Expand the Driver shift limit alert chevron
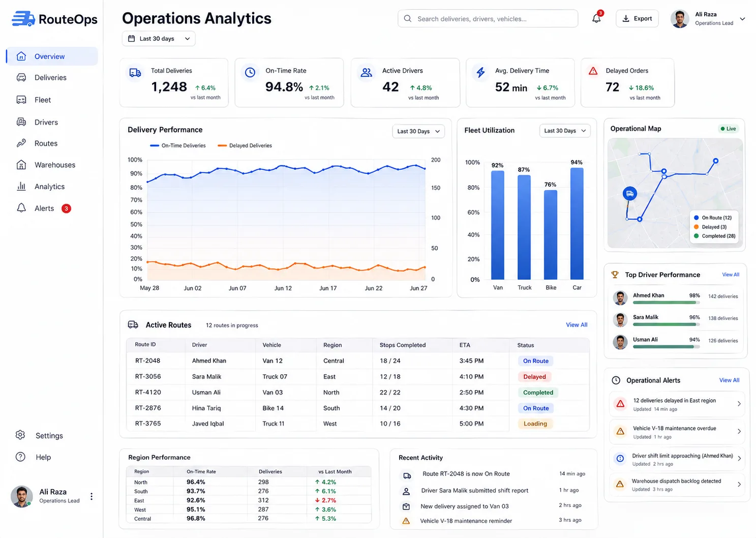This screenshot has height=538, width=756. (739, 459)
